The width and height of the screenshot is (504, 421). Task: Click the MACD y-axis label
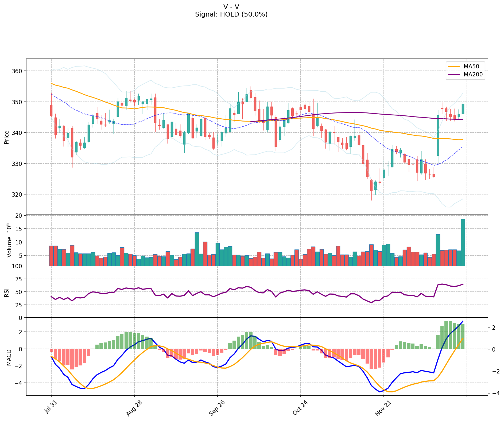[x=9, y=357]
